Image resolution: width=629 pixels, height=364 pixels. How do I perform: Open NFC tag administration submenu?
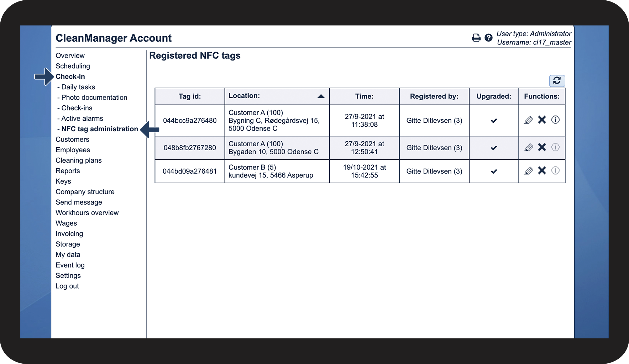pyautogui.click(x=100, y=129)
